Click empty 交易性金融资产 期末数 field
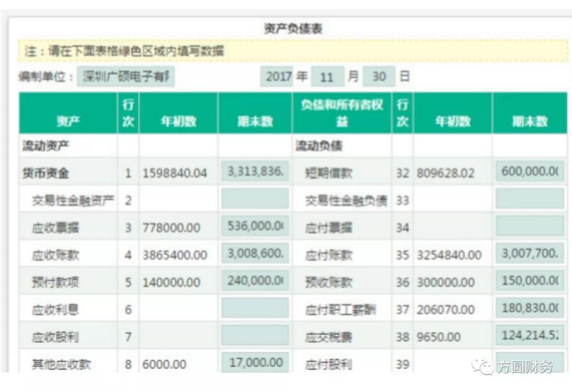The height and width of the screenshot is (392, 572). [255, 199]
